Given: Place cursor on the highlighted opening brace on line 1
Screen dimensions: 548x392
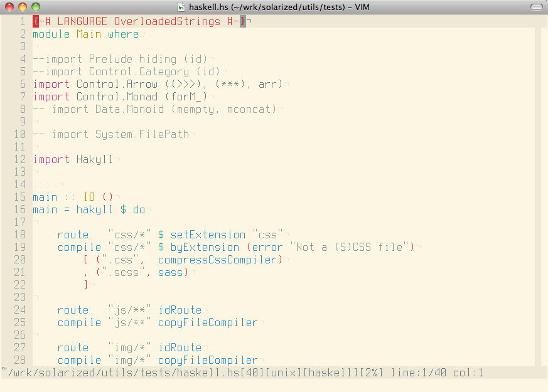Looking at the screenshot, I should [36, 21].
